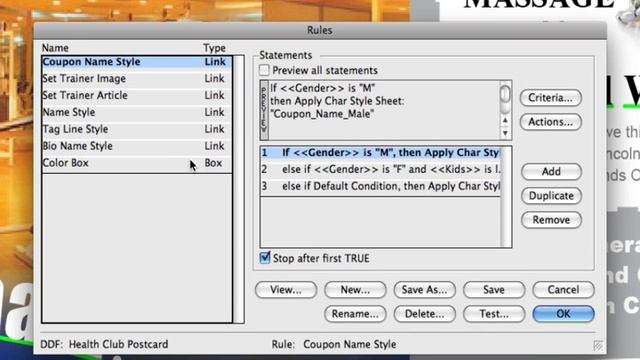Confirm with the OK button
The height and width of the screenshot is (360, 640).
click(x=563, y=314)
